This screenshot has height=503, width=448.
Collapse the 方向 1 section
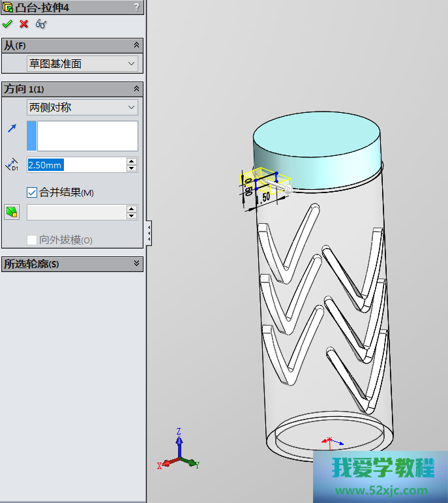pyautogui.click(x=136, y=89)
